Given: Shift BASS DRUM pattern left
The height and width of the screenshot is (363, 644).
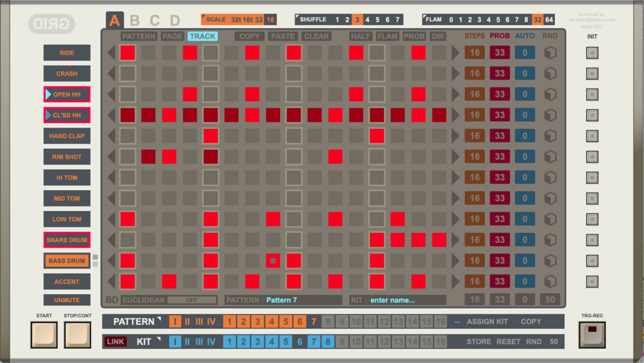Looking at the screenshot, I should (x=111, y=260).
